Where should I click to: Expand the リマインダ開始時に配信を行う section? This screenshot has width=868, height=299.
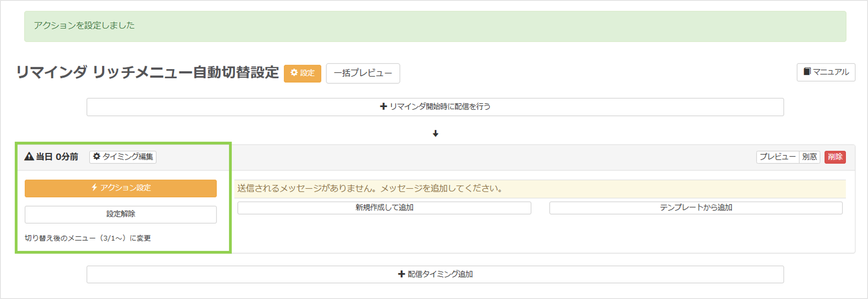435,106
